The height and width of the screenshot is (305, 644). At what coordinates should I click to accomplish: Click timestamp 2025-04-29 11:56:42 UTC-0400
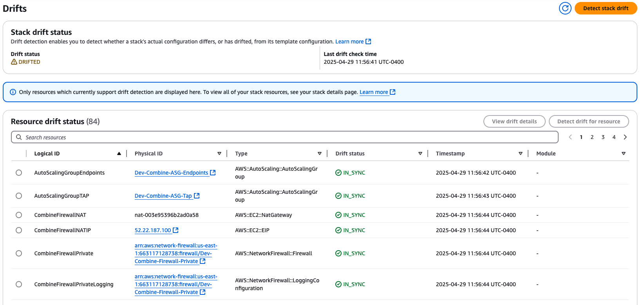coord(476,173)
